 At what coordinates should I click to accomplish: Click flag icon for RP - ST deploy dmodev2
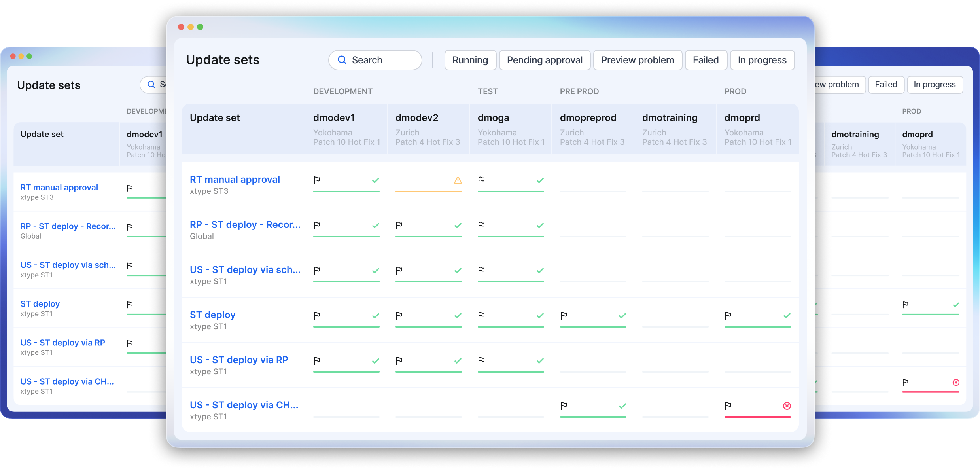click(399, 226)
